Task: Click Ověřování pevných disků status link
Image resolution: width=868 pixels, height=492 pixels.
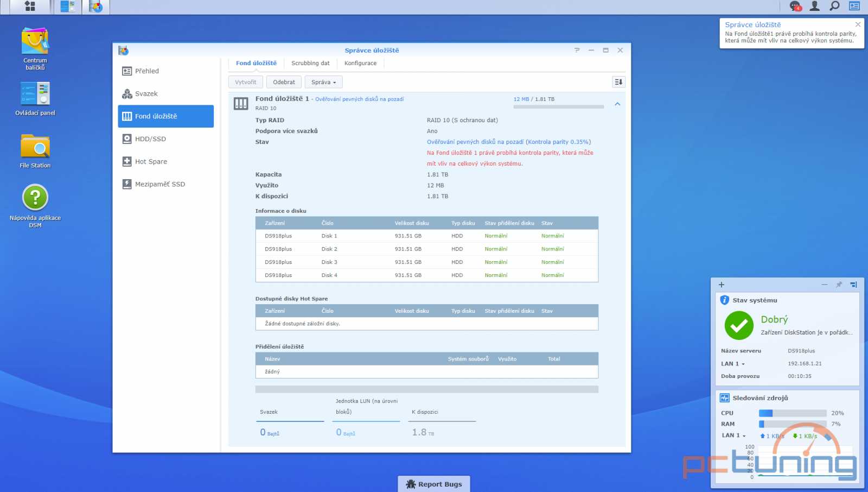Action: [360, 99]
